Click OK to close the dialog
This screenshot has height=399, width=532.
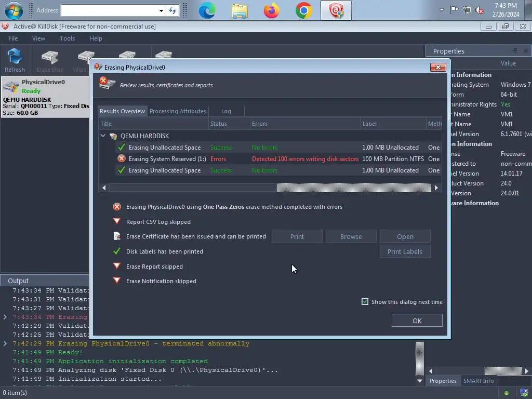click(x=417, y=320)
